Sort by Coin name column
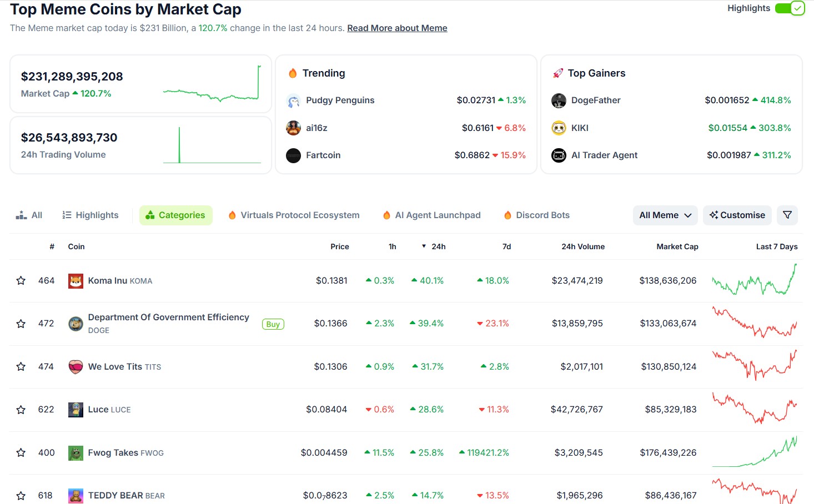This screenshot has height=504, width=814. 76,246
